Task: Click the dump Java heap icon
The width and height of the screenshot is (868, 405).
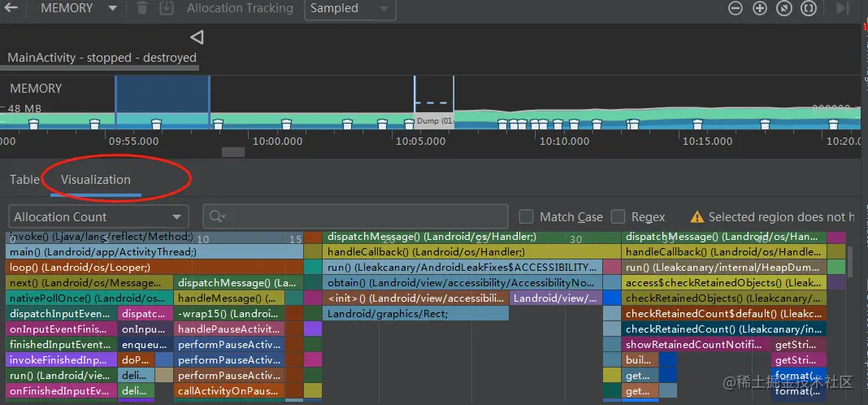Action: 166,8
